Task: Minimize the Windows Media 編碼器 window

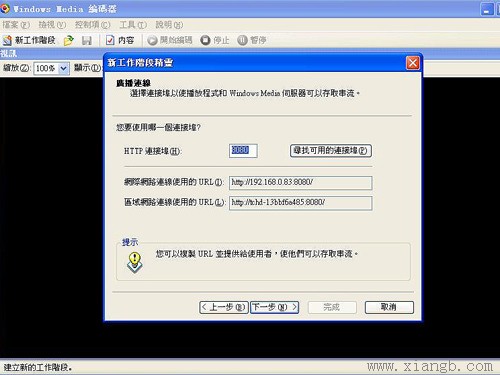Action: point(487,9)
